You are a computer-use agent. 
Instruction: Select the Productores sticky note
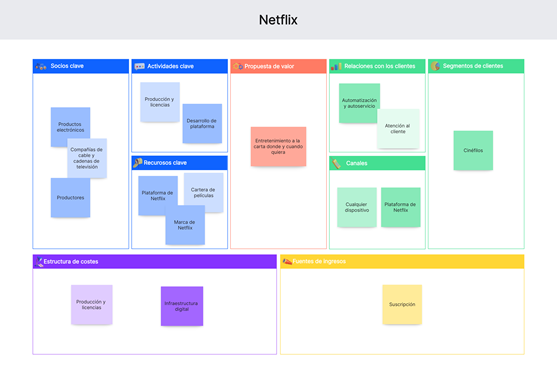(x=70, y=198)
